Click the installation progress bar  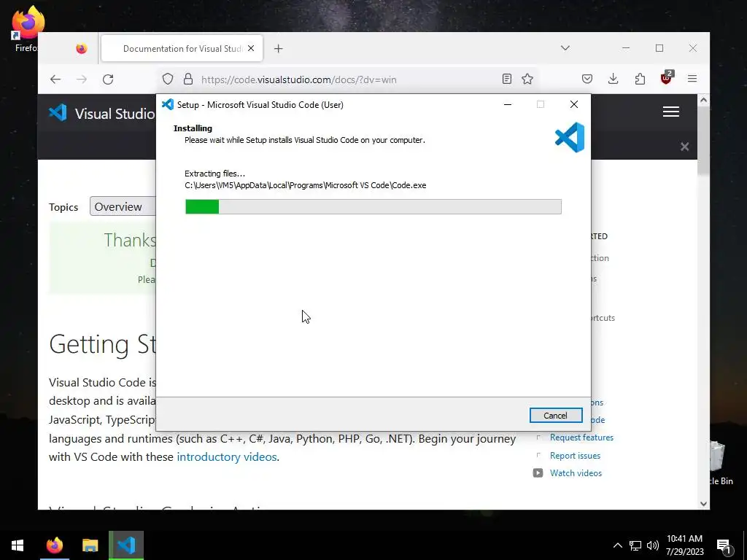pyautogui.click(x=373, y=206)
